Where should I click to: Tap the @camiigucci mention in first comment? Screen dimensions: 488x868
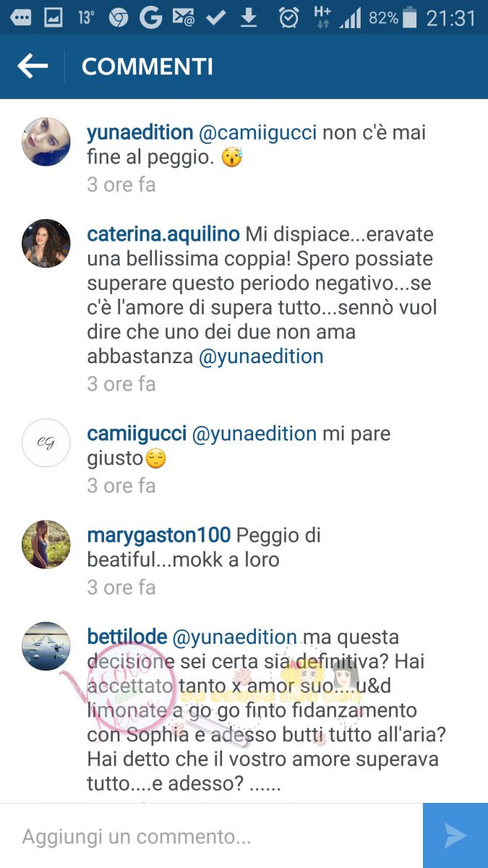(258, 133)
